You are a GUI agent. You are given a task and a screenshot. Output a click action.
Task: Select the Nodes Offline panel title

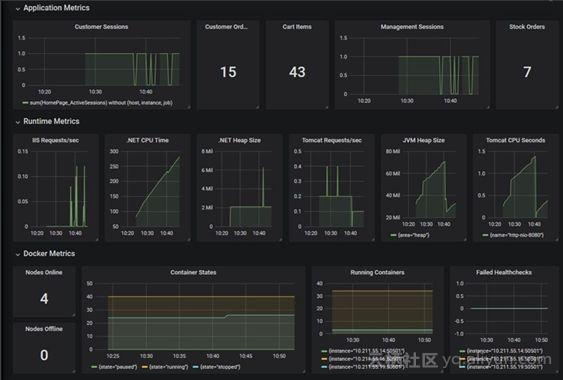pyautogui.click(x=44, y=329)
